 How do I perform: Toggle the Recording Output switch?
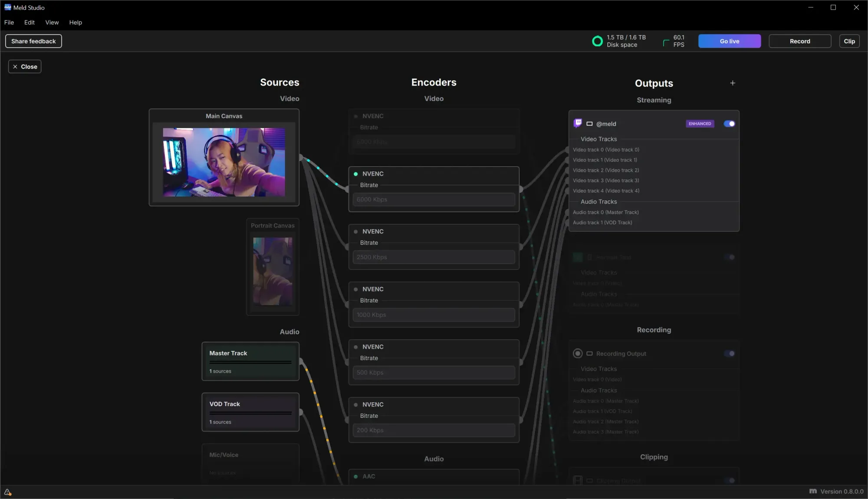pos(729,353)
